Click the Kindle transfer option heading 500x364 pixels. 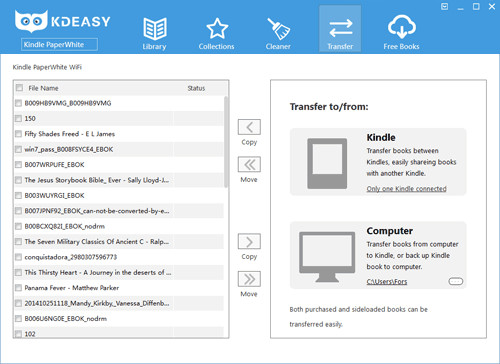pos(381,137)
